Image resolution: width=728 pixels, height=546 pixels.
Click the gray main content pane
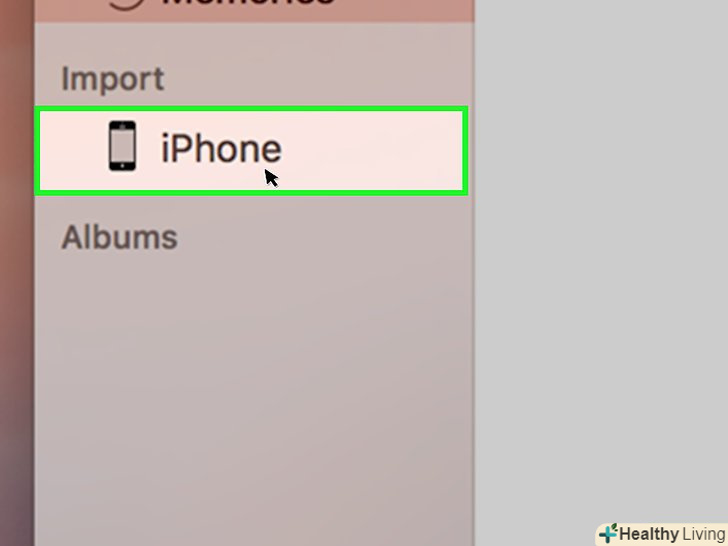tap(601, 260)
